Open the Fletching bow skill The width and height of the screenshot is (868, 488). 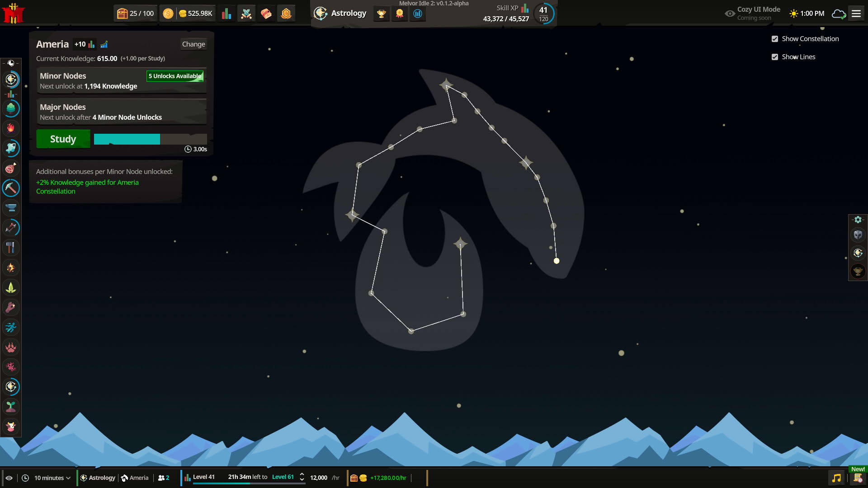point(11,228)
